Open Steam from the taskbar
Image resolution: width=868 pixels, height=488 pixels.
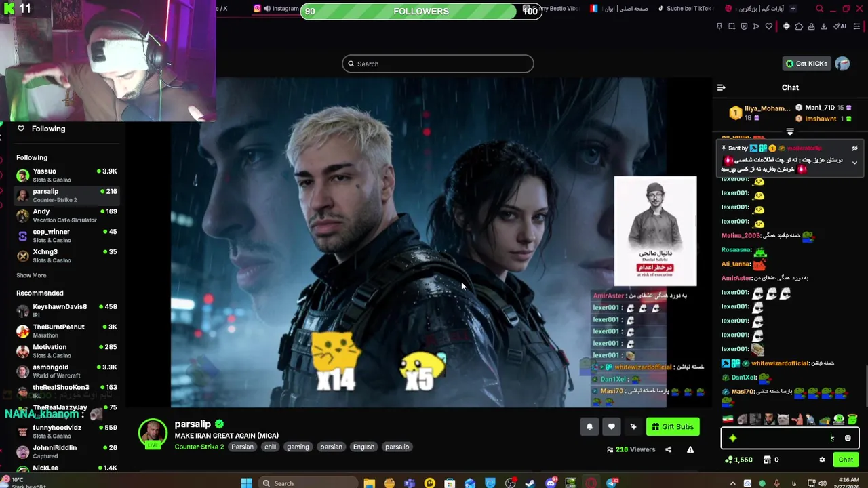coord(530,483)
